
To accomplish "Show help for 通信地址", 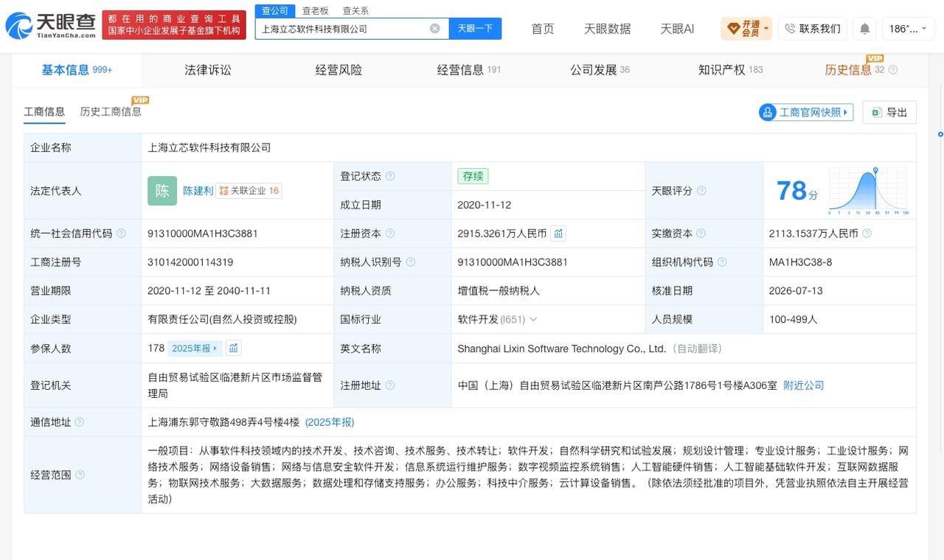I will click(x=80, y=422).
